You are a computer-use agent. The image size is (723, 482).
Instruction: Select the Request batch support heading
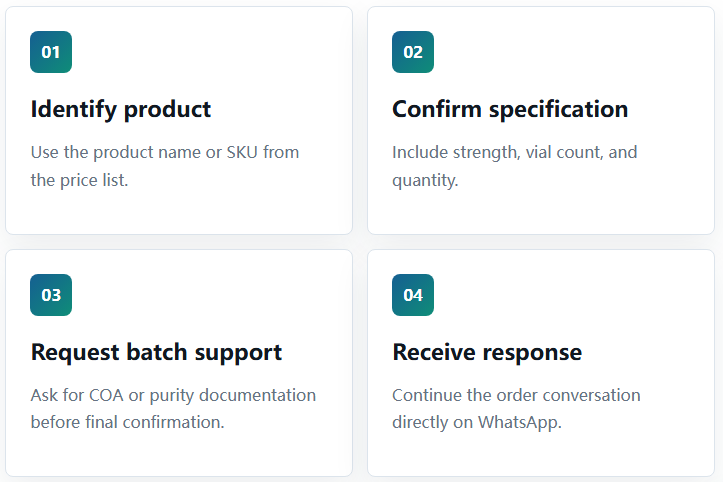(156, 353)
